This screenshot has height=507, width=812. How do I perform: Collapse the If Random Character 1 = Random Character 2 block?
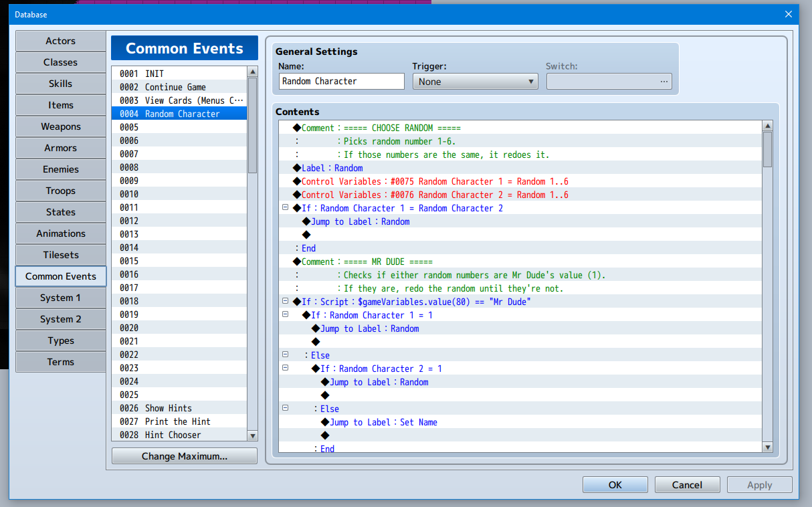(x=285, y=207)
